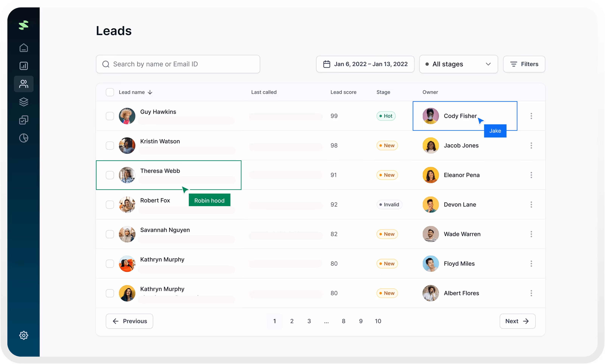Open the Jan 6 – Jan 13 date picker
The image size is (605, 364).
(x=365, y=64)
